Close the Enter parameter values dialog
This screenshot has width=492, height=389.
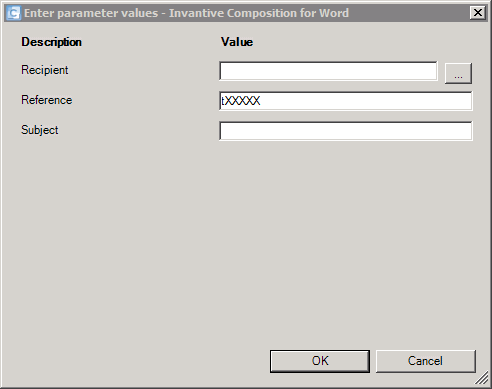478,13
